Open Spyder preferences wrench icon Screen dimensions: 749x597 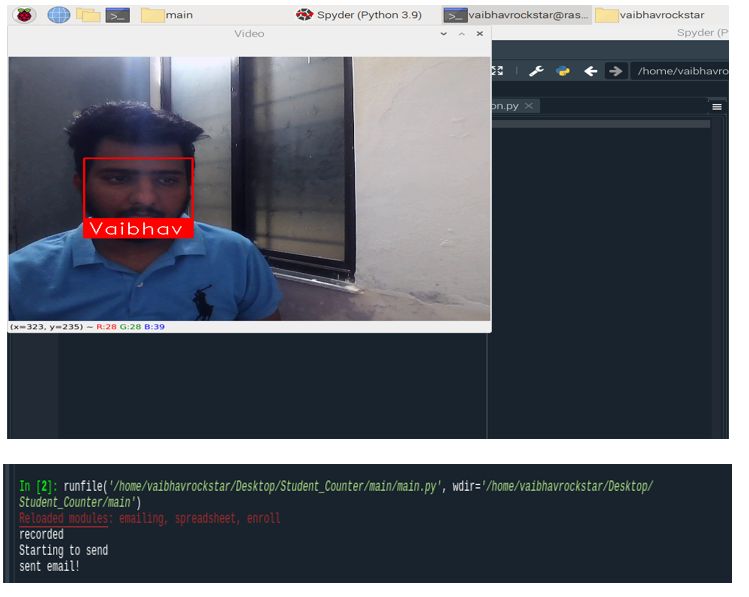tap(536, 72)
